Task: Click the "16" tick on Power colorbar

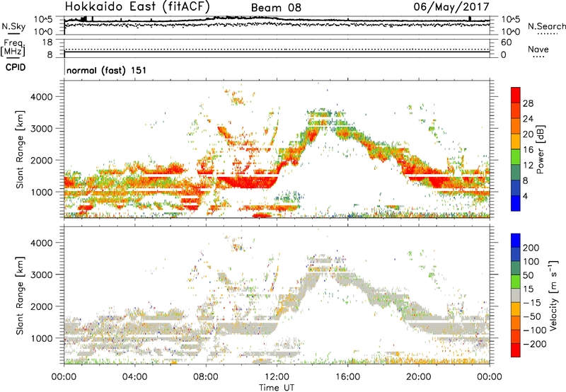Action: pyautogui.click(x=528, y=150)
